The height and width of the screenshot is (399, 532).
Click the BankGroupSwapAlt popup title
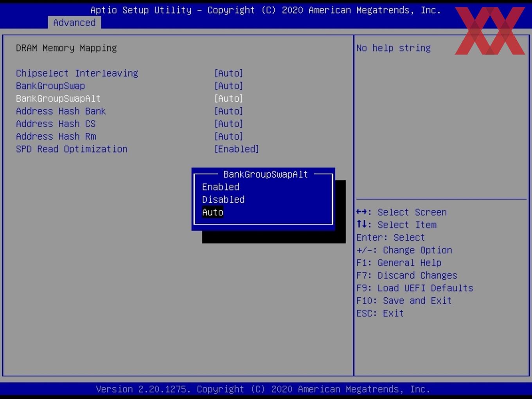(x=266, y=174)
